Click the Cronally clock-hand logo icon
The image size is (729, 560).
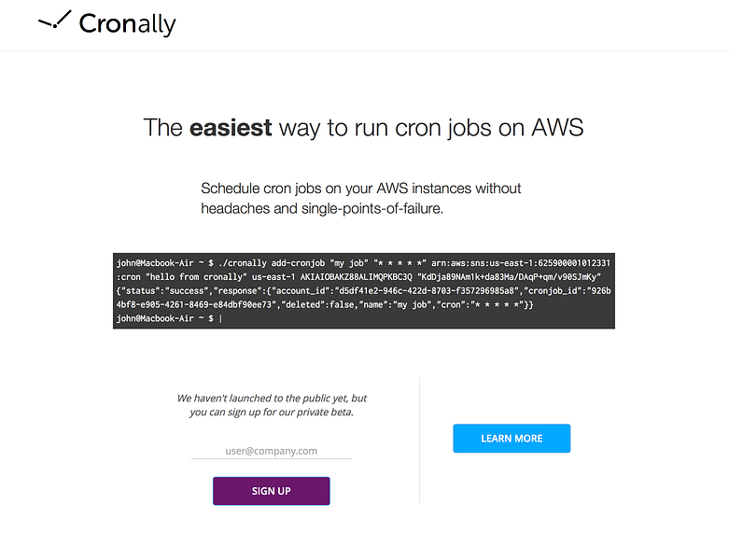click(55, 21)
